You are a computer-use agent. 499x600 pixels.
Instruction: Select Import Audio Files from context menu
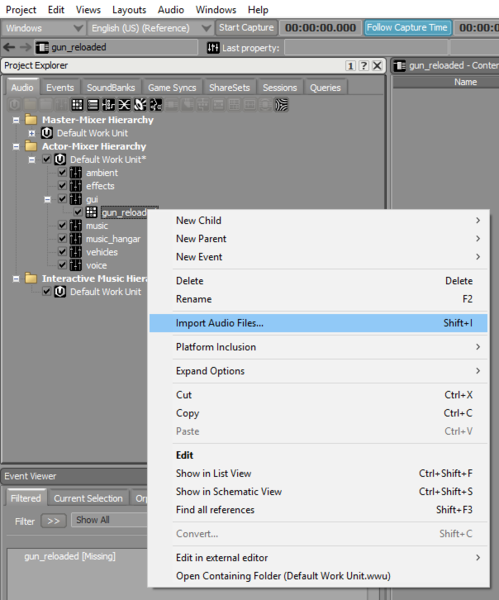point(318,323)
